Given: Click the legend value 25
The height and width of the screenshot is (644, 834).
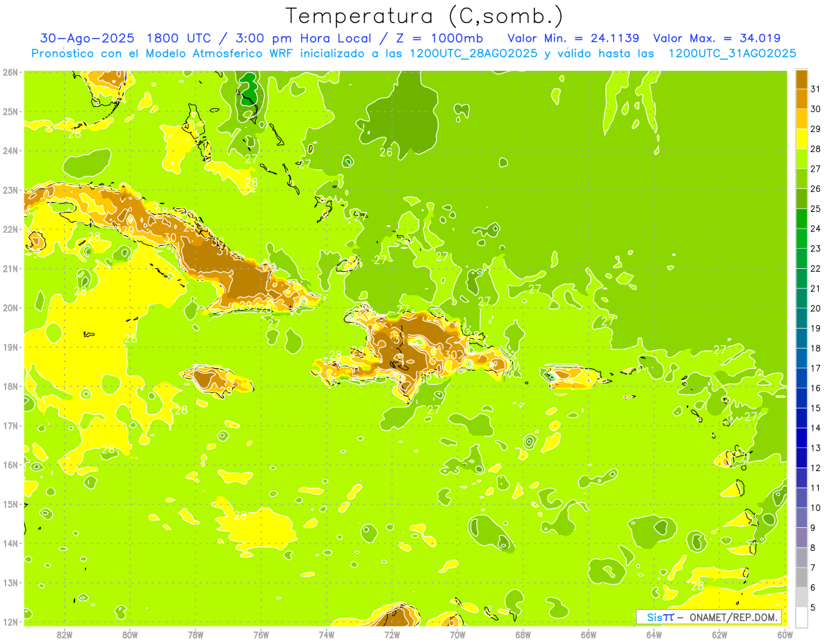Looking at the screenshot, I should pos(815,208).
